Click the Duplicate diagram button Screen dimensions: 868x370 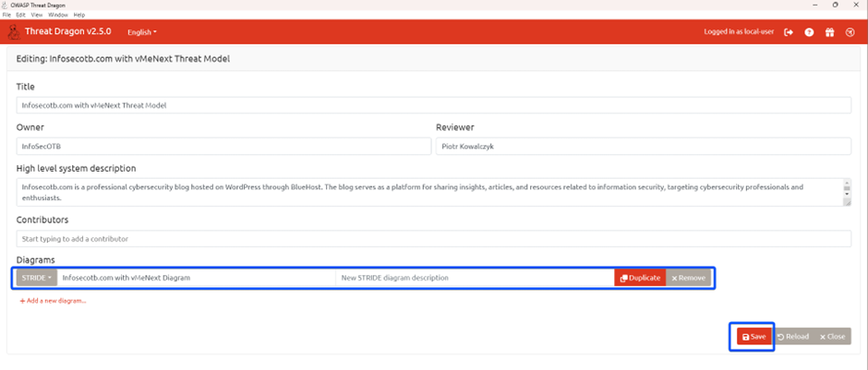tap(640, 278)
